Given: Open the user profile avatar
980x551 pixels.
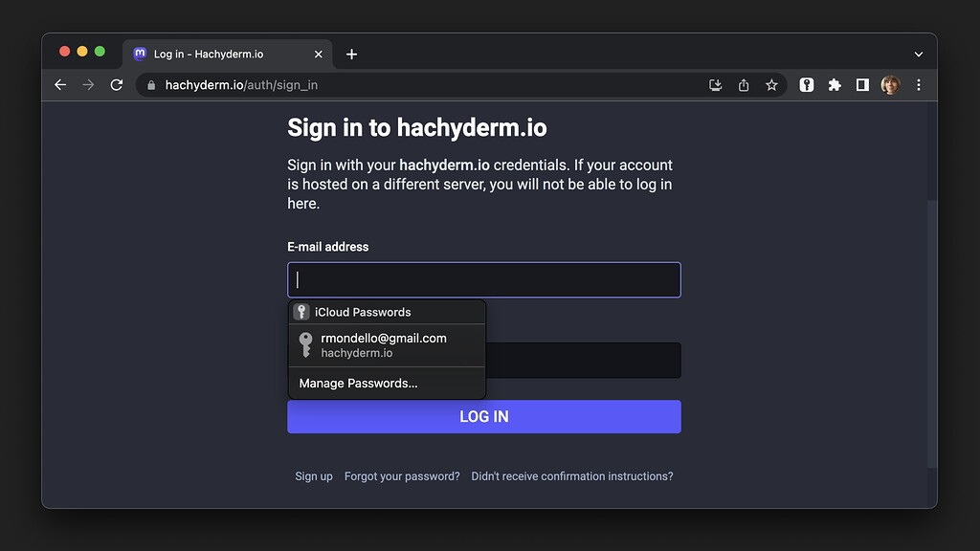Looking at the screenshot, I should coord(890,85).
